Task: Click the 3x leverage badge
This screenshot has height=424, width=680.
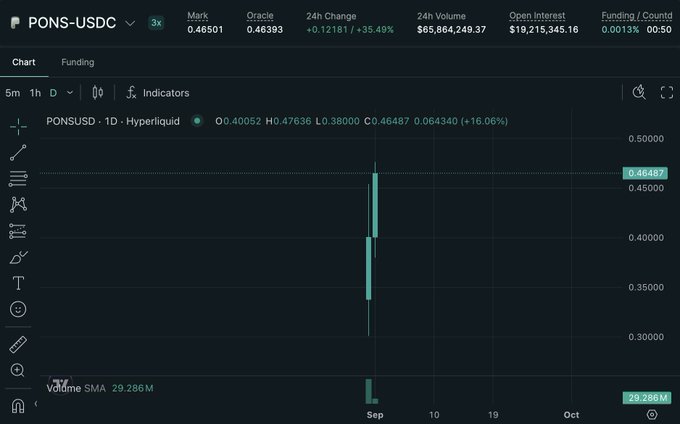Action: 156,23
